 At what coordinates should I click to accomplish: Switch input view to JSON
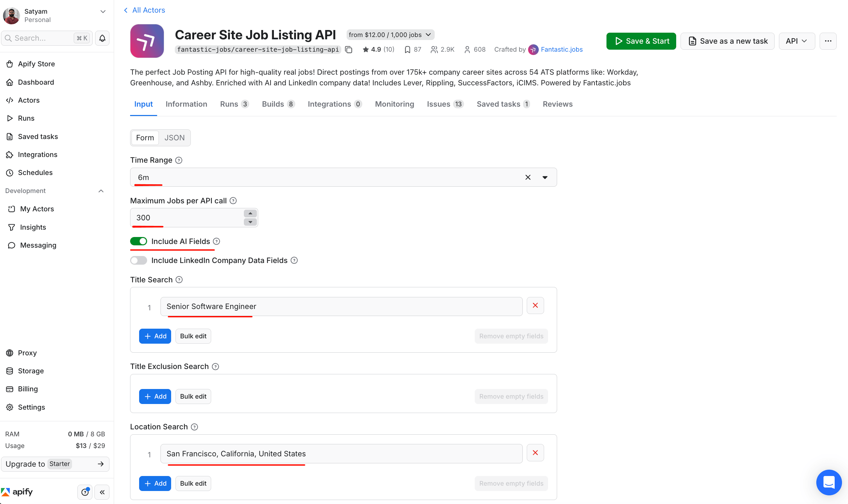click(x=174, y=138)
